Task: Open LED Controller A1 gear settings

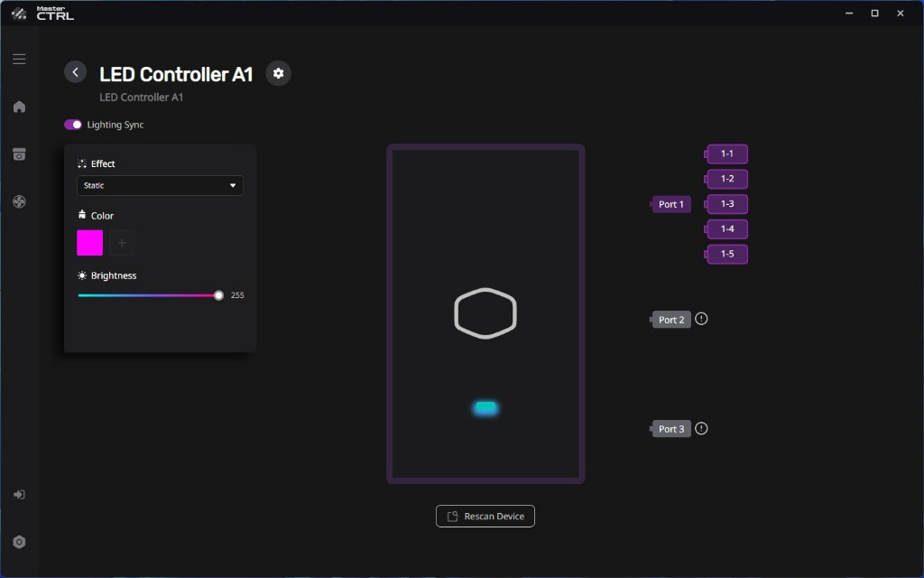Action: (278, 73)
